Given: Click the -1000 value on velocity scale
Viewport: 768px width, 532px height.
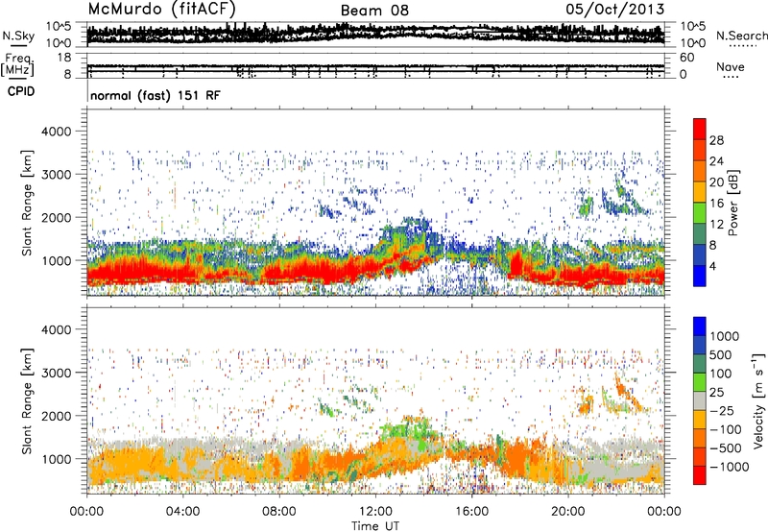Looking at the screenshot, I should (729, 467).
